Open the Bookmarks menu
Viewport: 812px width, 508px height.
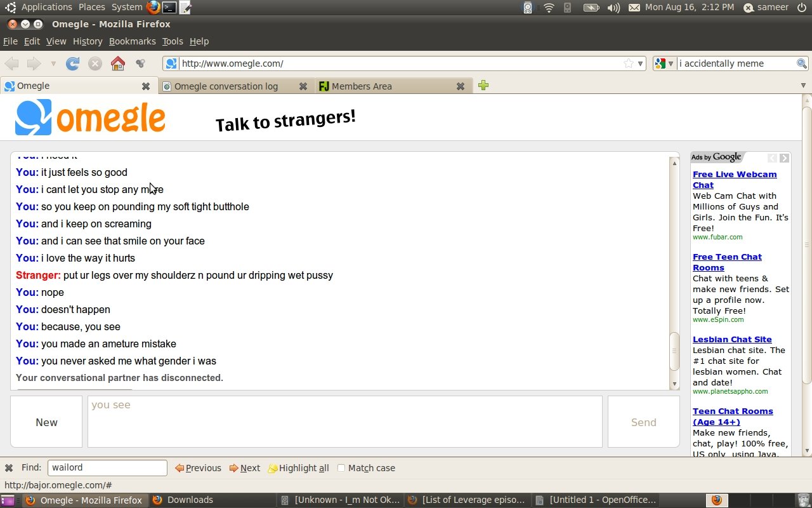[132, 41]
